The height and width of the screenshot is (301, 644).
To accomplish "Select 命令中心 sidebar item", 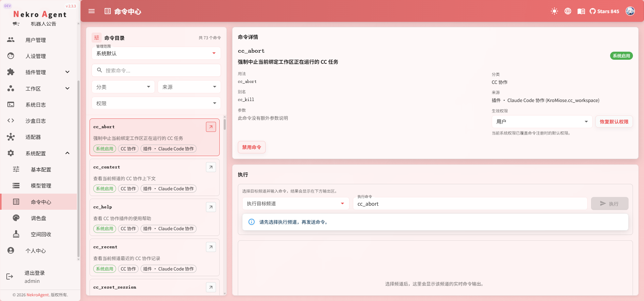I will [39, 202].
